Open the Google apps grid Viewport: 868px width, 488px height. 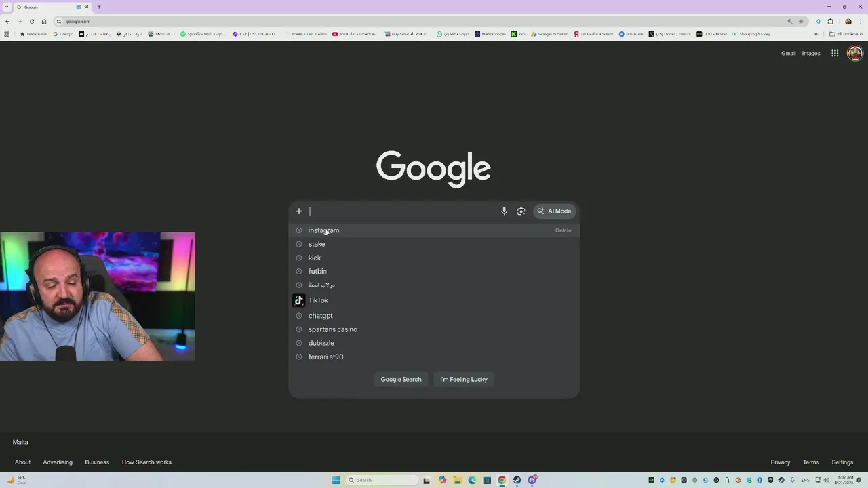click(835, 53)
